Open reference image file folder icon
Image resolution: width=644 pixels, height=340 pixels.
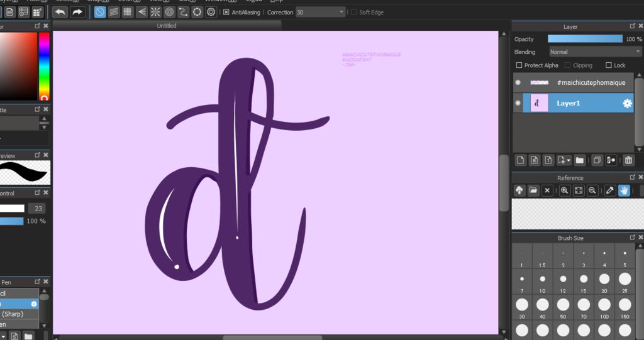[533, 190]
